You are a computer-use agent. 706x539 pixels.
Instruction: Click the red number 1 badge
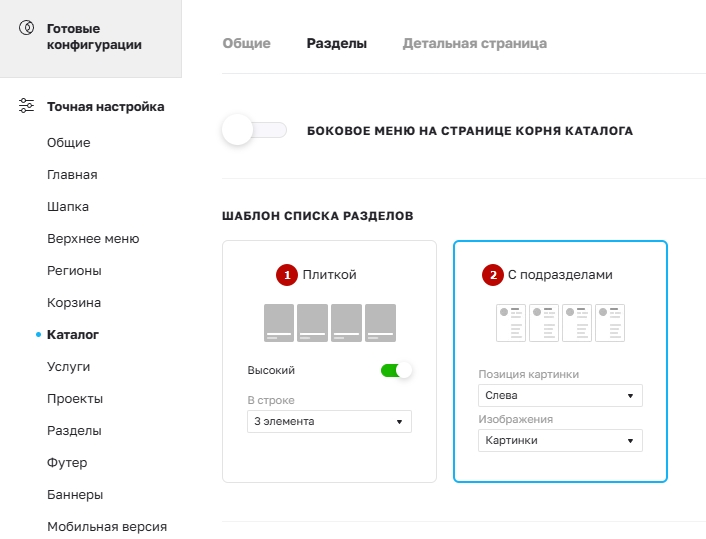click(287, 275)
